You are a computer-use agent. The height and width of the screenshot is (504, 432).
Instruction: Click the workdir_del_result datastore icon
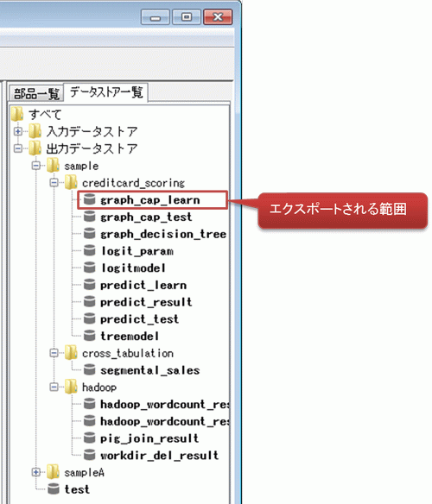tap(90, 455)
